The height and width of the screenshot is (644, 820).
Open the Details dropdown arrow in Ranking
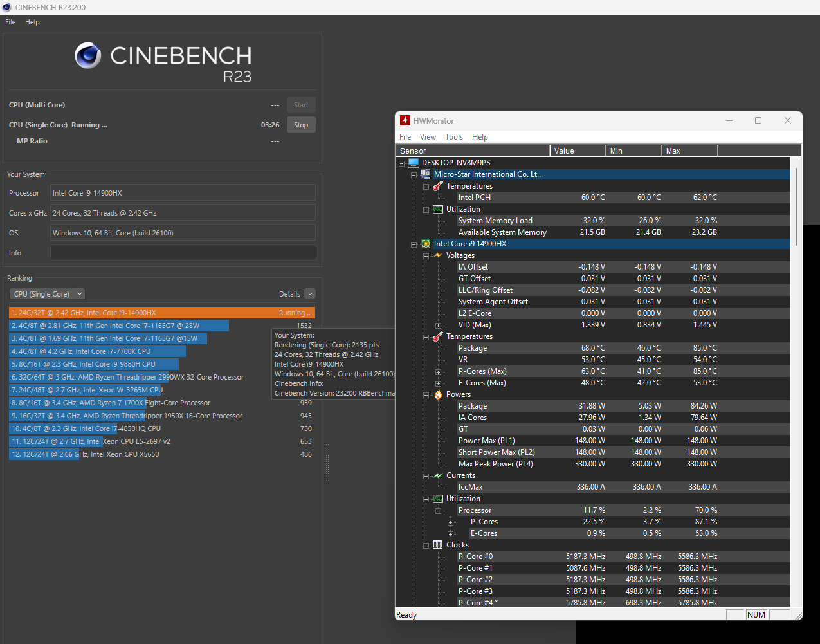coord(310,294)
